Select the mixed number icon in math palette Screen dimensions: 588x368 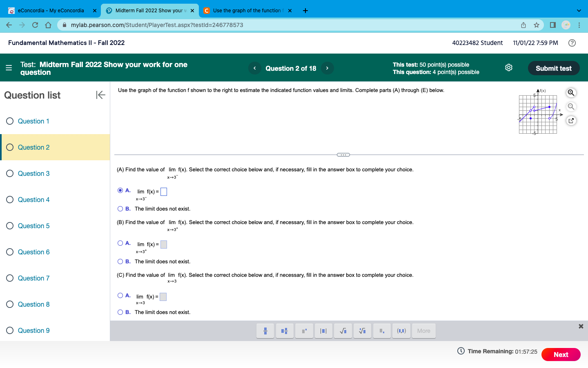(285, 331)
